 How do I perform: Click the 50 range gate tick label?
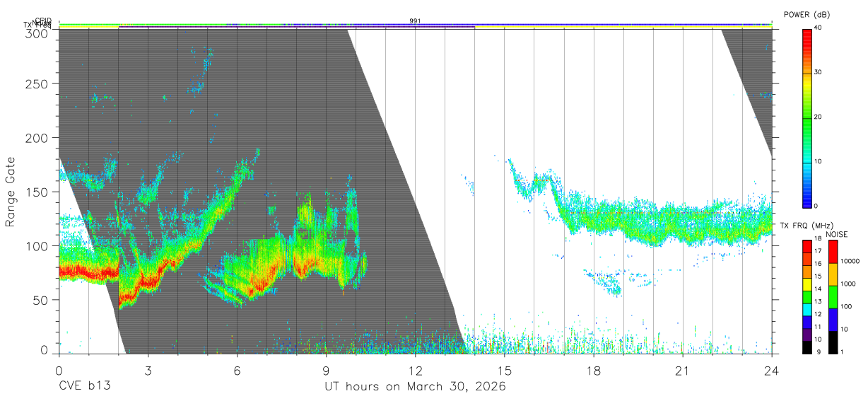point(40,300)
